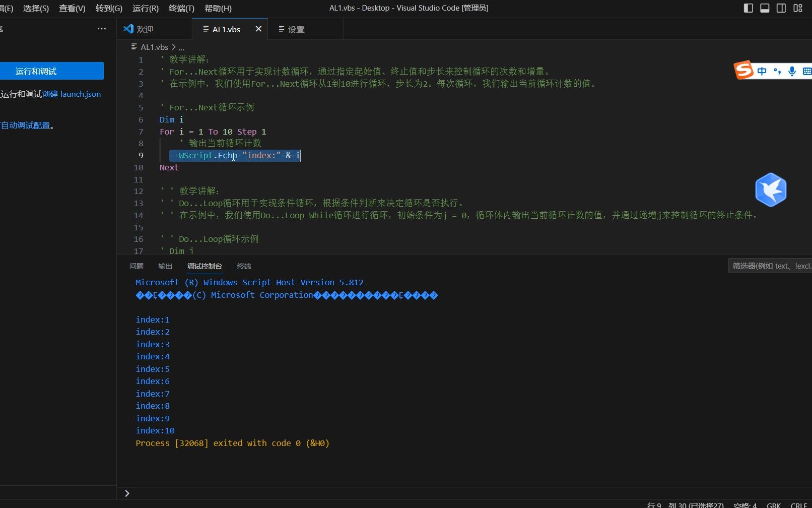Click debug console input prompt chevron
The image size is (812, 508).
[127, 493]
